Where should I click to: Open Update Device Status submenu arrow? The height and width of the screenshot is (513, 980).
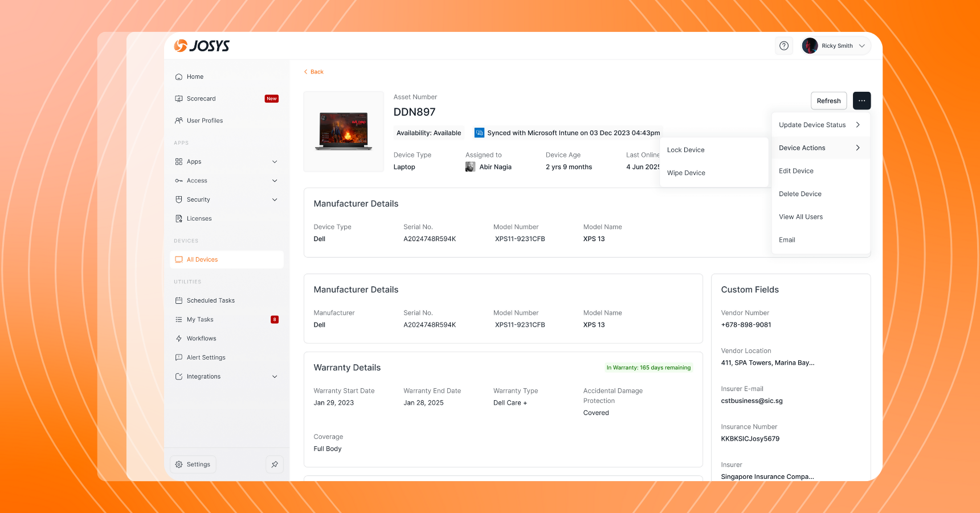click(x=858, y=125)
